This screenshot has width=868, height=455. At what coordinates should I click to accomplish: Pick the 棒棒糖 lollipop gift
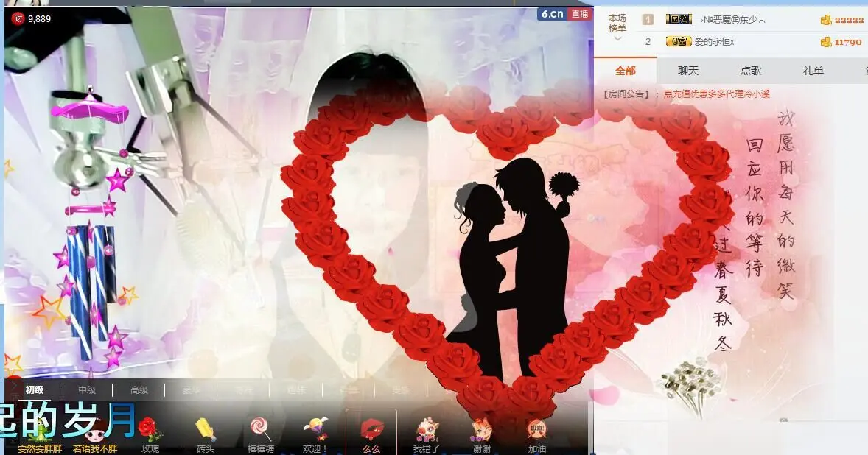click(x=260, y=434)
